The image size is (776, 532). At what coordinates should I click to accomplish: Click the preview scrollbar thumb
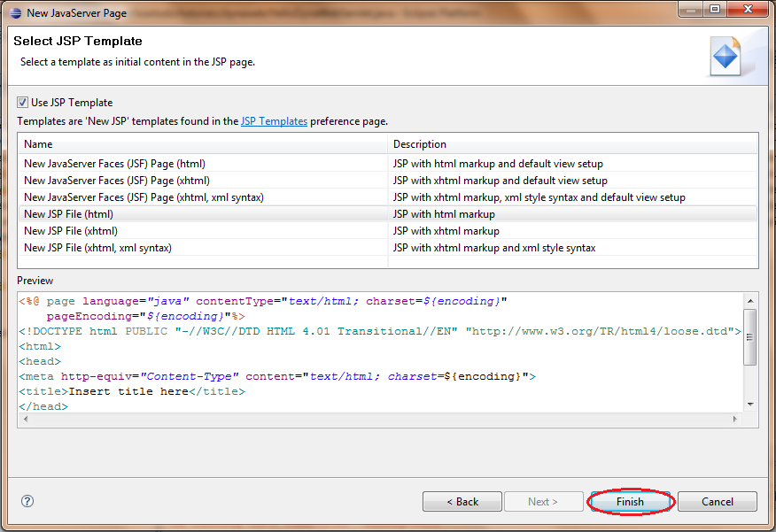click(749, 338)
